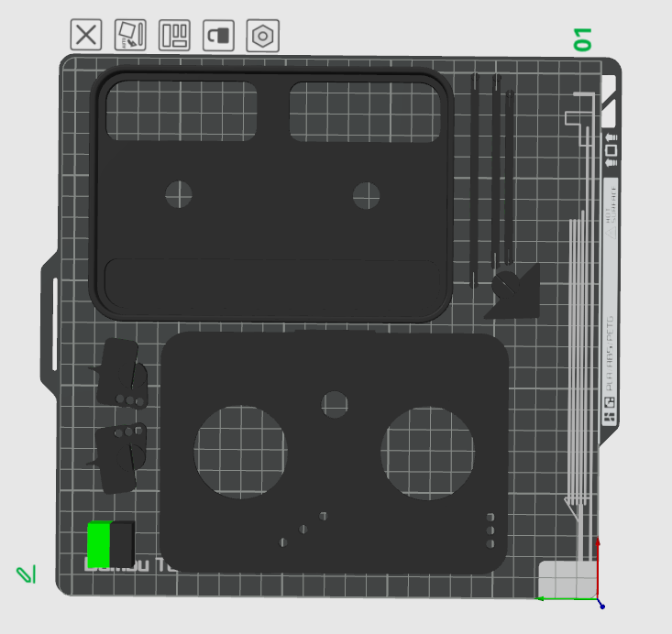Select the green side of wipe tower

tap(98, 544)
